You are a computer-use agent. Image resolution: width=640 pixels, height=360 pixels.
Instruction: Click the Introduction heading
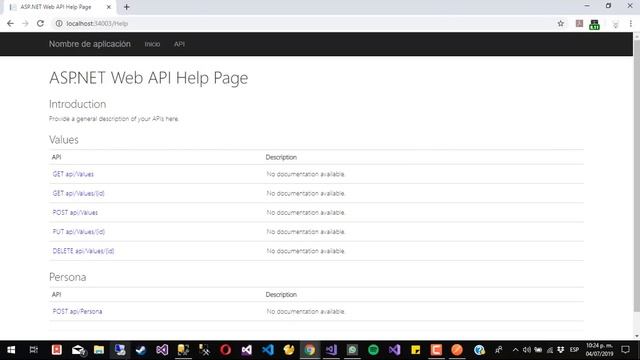point(78,104)
